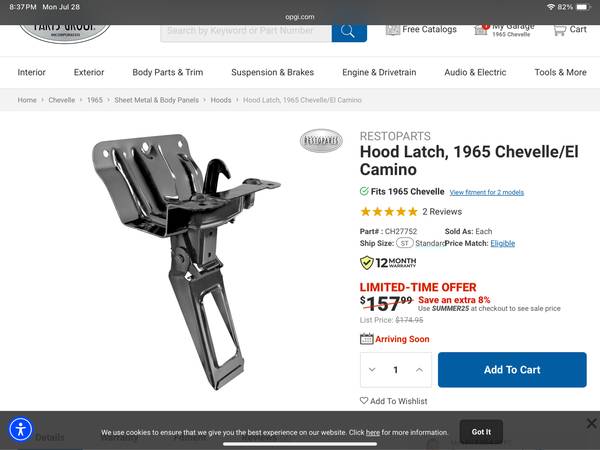Screen dimensions: 600x450
Task: Click the search by keyword input field
Action: pyautogui.click(x=246, y=31)
